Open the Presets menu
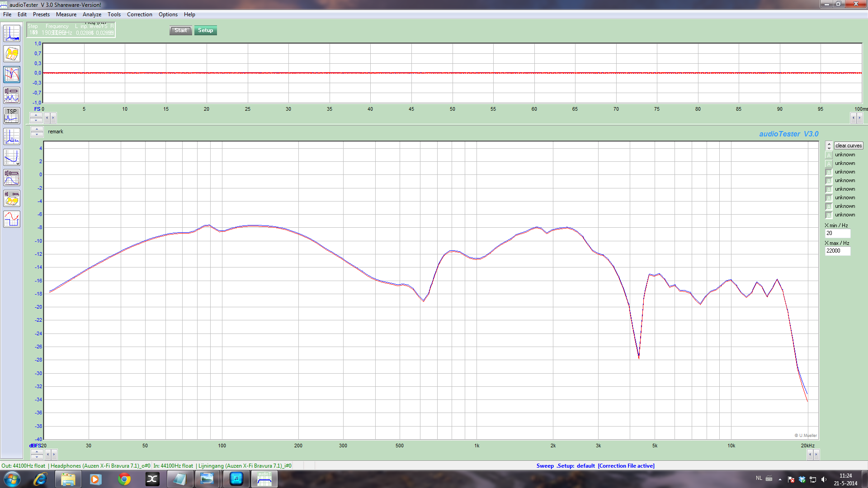Viewport: 868px width, 488px height. click(x=41, y=14)
